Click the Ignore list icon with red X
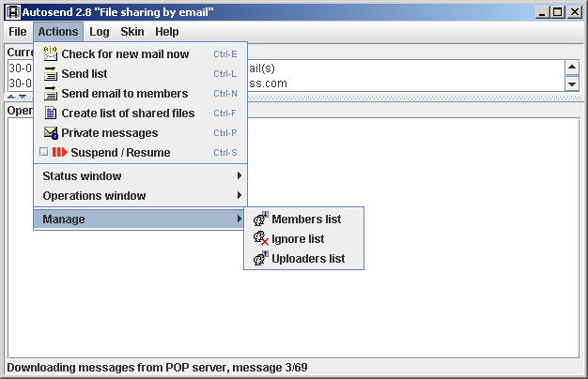Screen dimensions: 588x379 click(260, 238)
